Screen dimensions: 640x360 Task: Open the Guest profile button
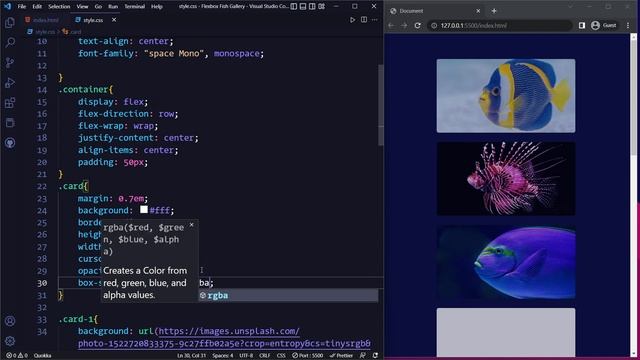coord(603,25)
